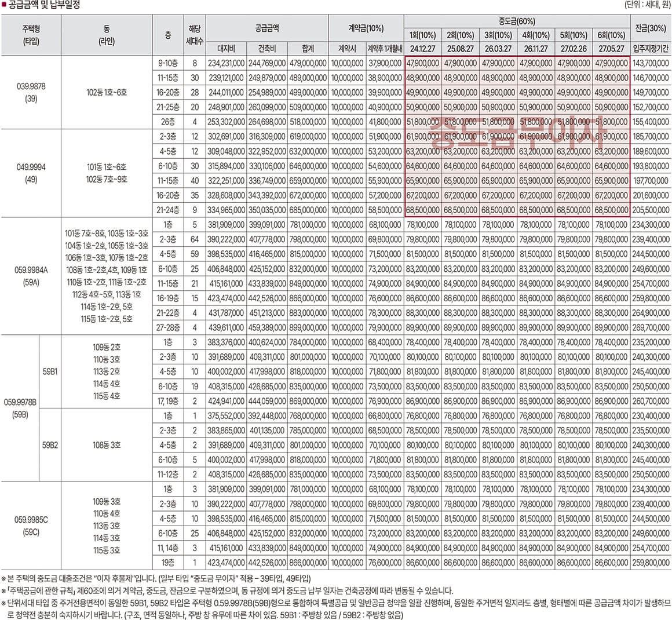The width and height of the screenshot is (672, 620).
Task: Select the date '24.12.27'
Action: [x=422, y=49]
